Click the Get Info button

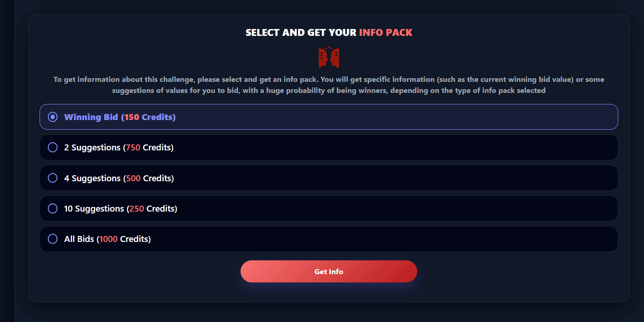point(329,271)
